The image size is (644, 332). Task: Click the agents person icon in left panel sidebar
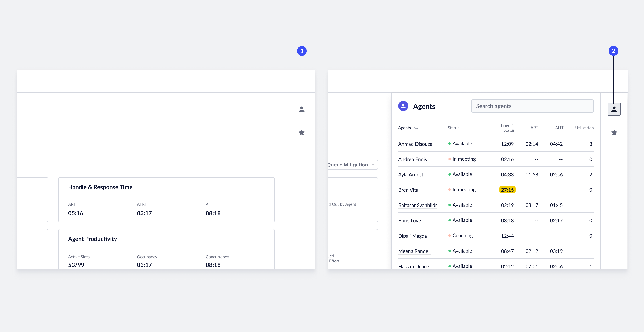301,109
